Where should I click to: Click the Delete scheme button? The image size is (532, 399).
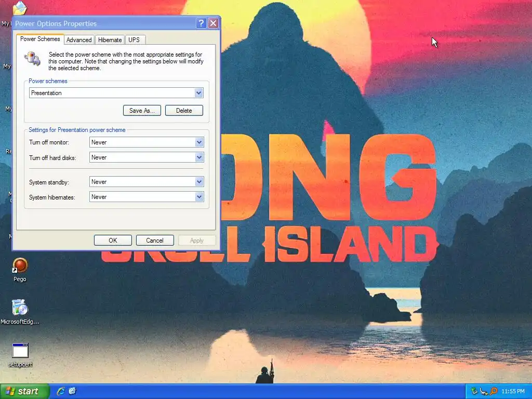tap(184, 111)
